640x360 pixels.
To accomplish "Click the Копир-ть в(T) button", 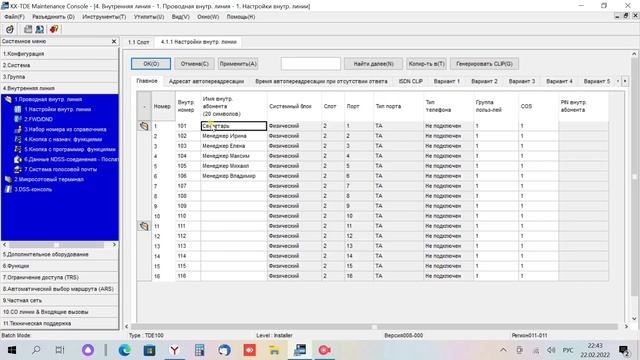I will (427, 64).
